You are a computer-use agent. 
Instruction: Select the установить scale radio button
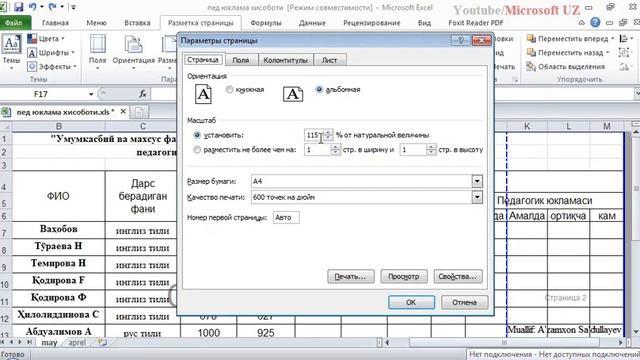coord(197,135)
